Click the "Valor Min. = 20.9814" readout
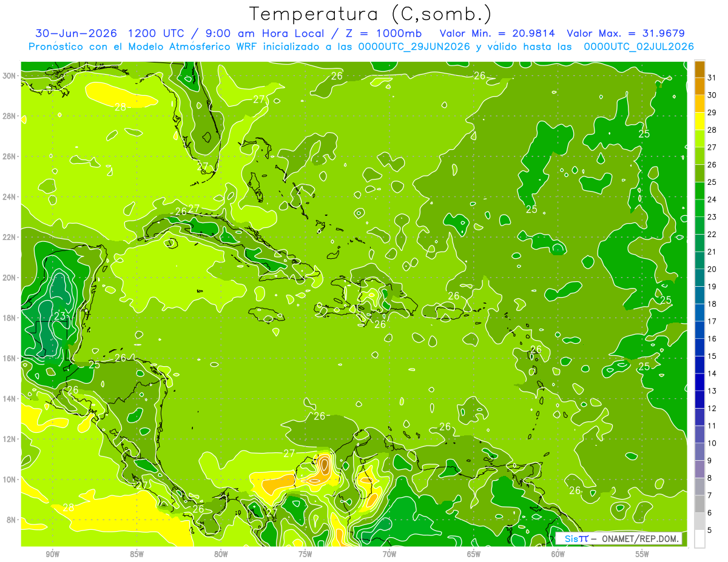The width and height of the screenshot is (728, 562). pyautogui.click(x=497, y=33)
